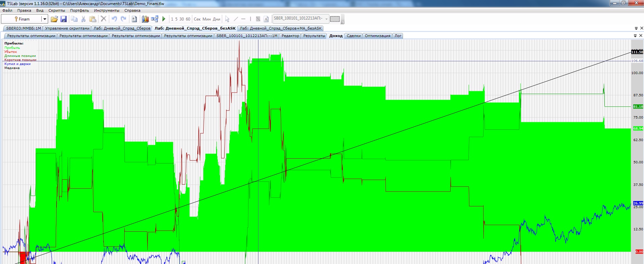Viewport: 644px width, 264px height.
Task: Open the Вид menu
Action: click(x=40, y=10)
